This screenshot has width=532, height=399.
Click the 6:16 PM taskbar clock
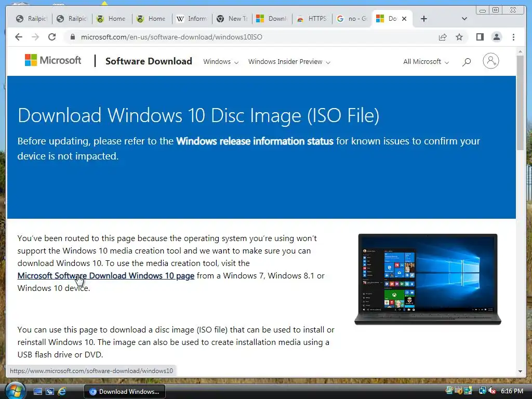tap(512, 391)
